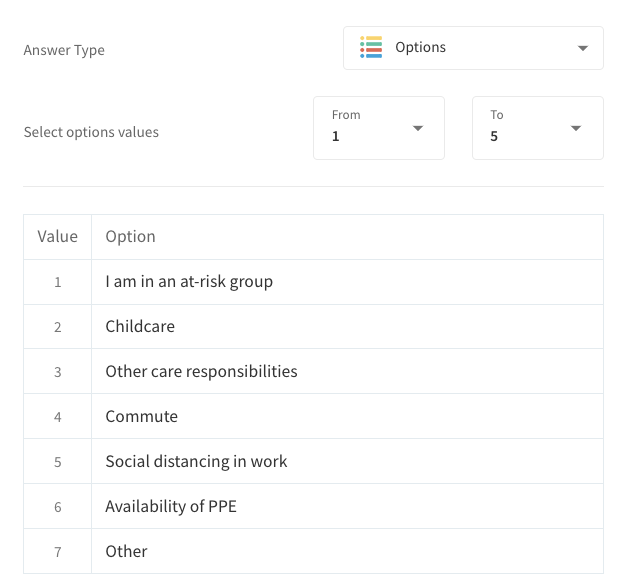Select the Options answer type field
The image size is (624, 583).
(473, 48)
